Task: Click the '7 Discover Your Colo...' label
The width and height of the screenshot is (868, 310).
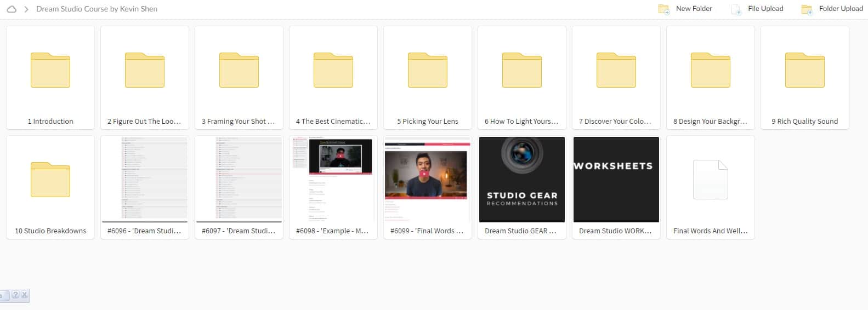Action: 615,122
